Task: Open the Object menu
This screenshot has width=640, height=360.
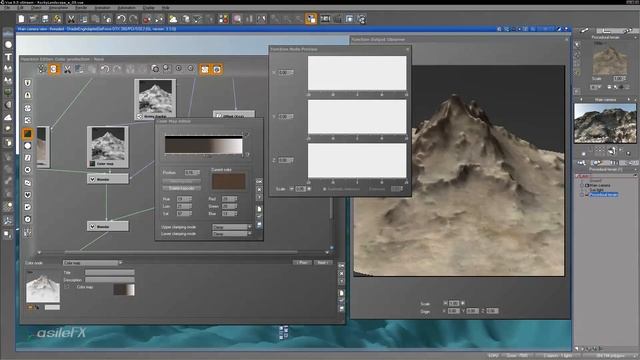Action: tap(36, 8)
